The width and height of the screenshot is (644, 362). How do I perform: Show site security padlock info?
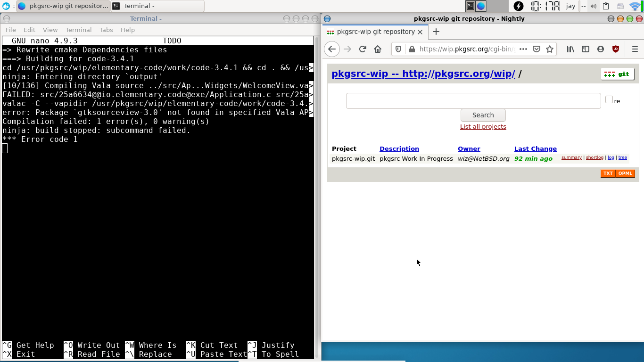coord(412,49)
